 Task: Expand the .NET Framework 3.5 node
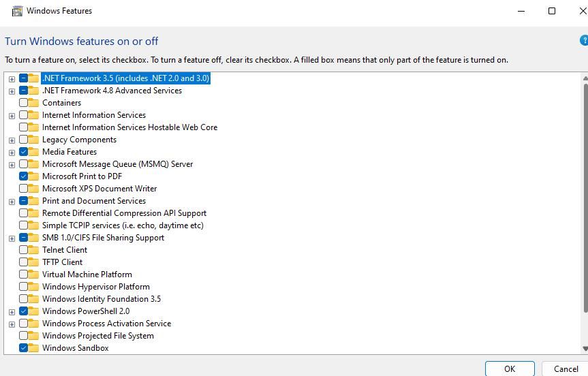[x=12, y=79]
